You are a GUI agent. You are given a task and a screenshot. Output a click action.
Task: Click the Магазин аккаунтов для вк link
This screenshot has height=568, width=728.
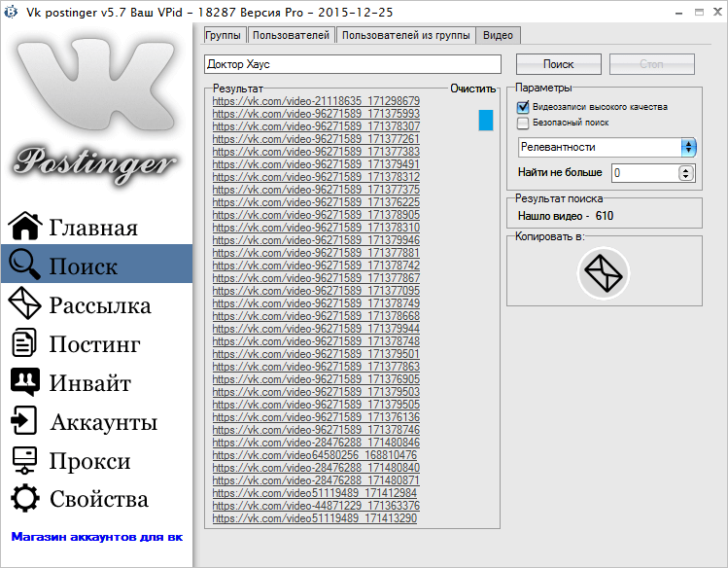(x=97, y=537)
